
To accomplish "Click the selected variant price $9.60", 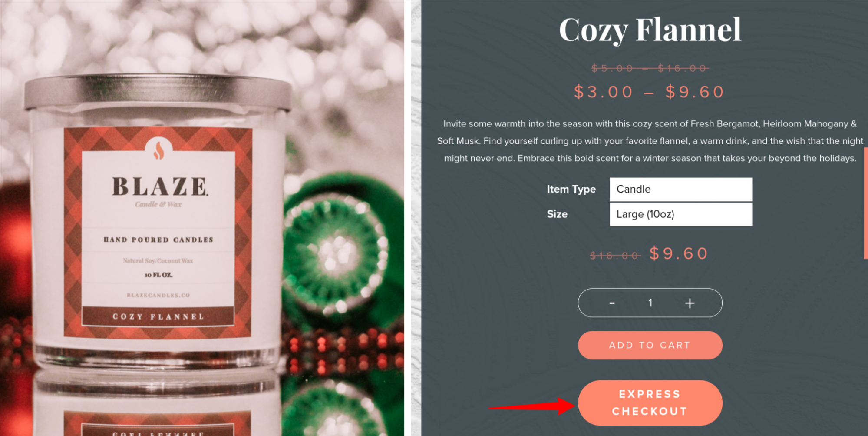I will coord(679,253).
